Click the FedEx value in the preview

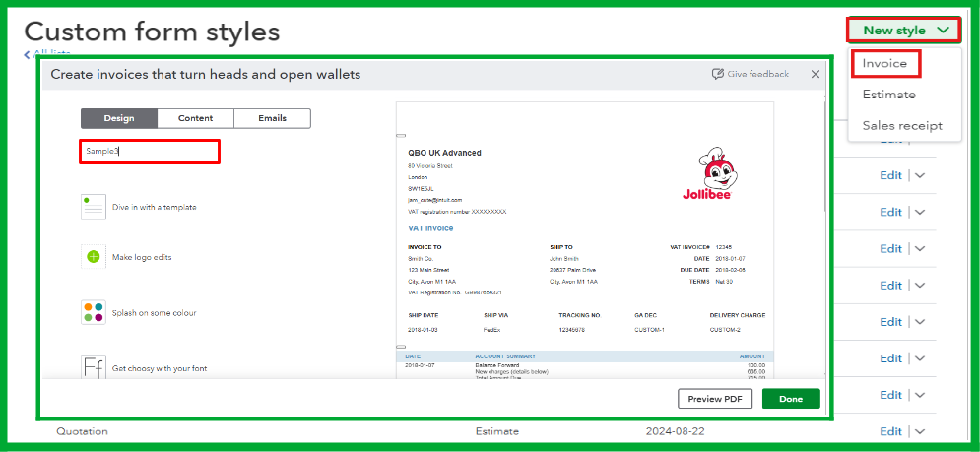[490, 330]
